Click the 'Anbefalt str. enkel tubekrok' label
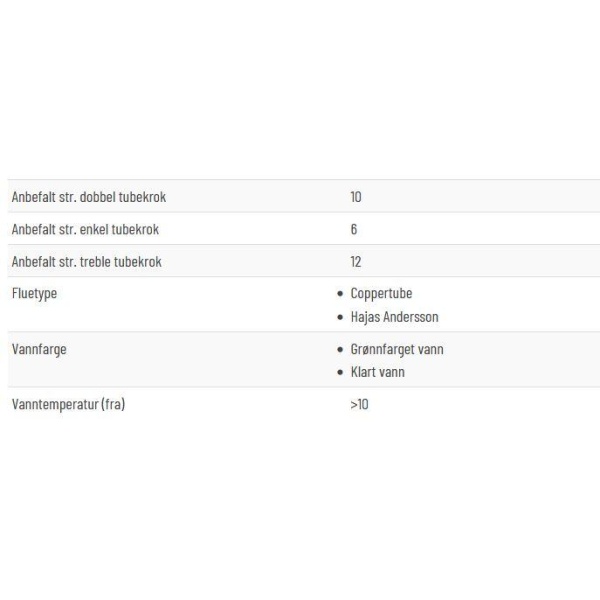This screenshot has height=600, width=600. pos(85,229)
